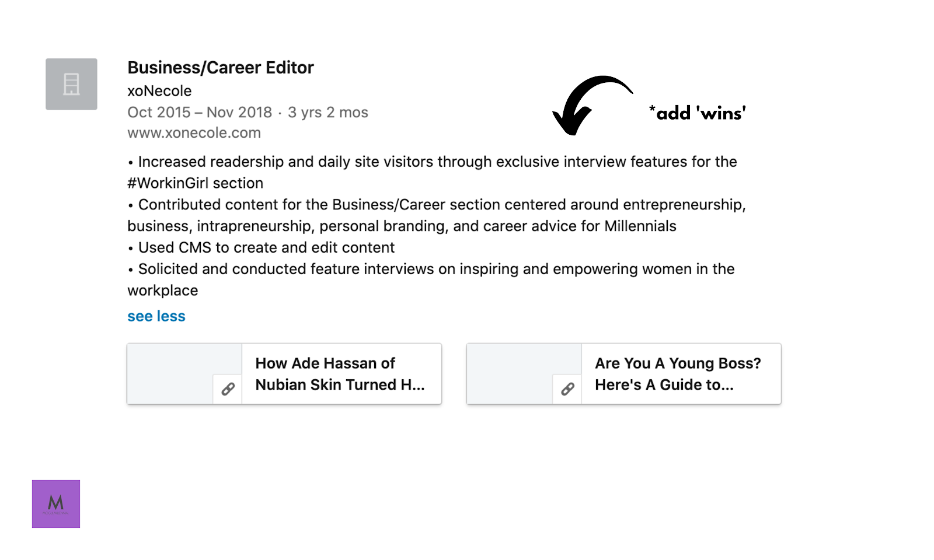Select the Young Boss article thumbnail area

pos(524,373)
